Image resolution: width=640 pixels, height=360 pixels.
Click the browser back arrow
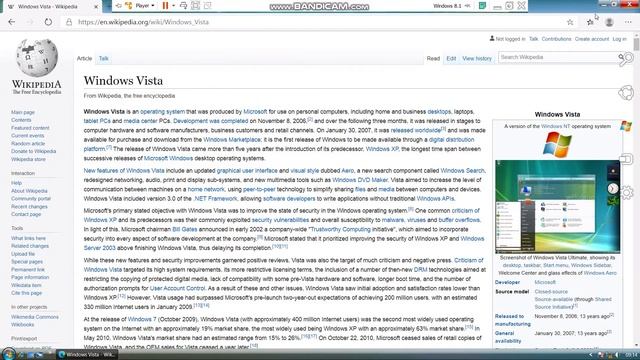tap(11, 22)
